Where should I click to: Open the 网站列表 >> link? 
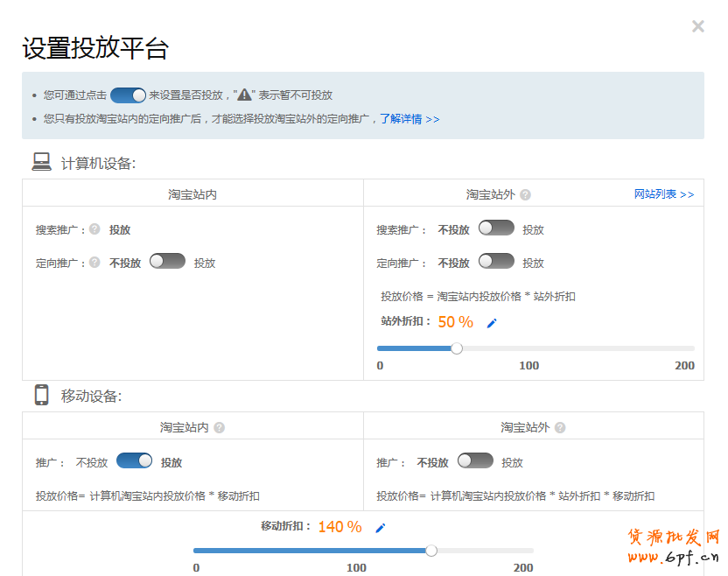(x=663, y=194)
